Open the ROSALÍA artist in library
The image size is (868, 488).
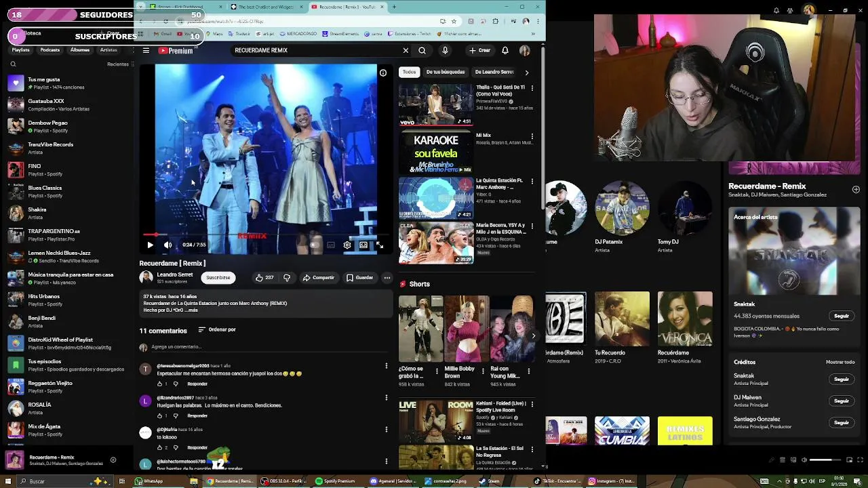(68, 409)
